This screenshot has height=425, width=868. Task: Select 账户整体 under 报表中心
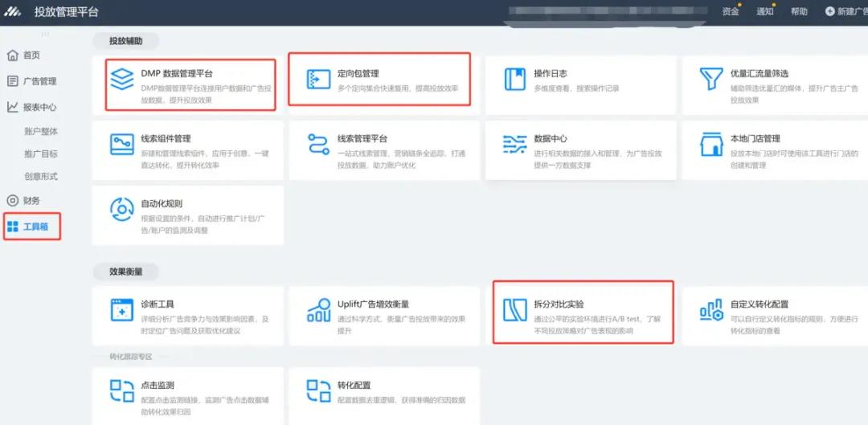41,132
